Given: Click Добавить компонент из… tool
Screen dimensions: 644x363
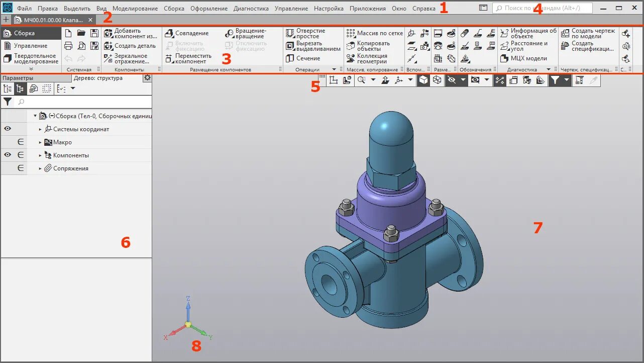Looking at the screenshot, I should point(131,33).
